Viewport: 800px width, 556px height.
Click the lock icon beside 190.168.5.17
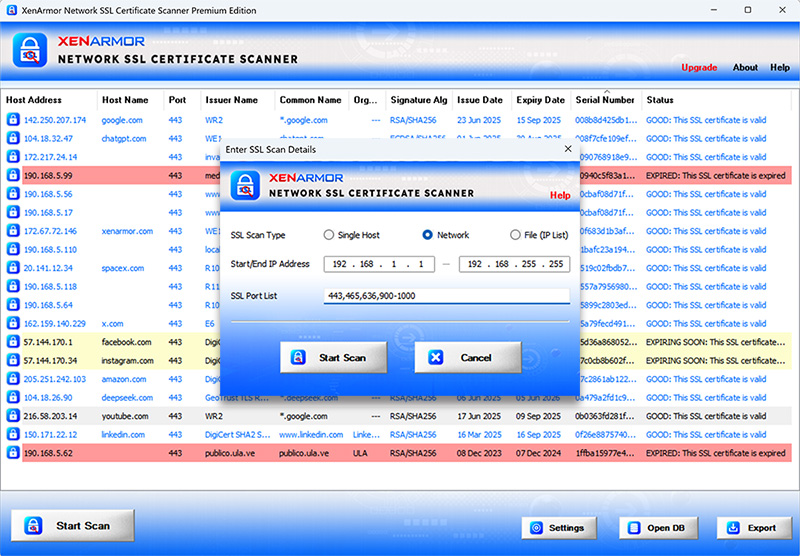point(13,212)
